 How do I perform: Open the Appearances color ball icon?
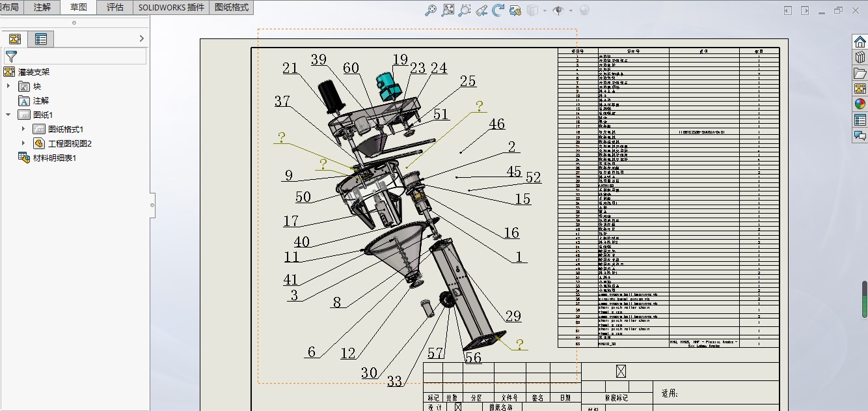[860, 104]
